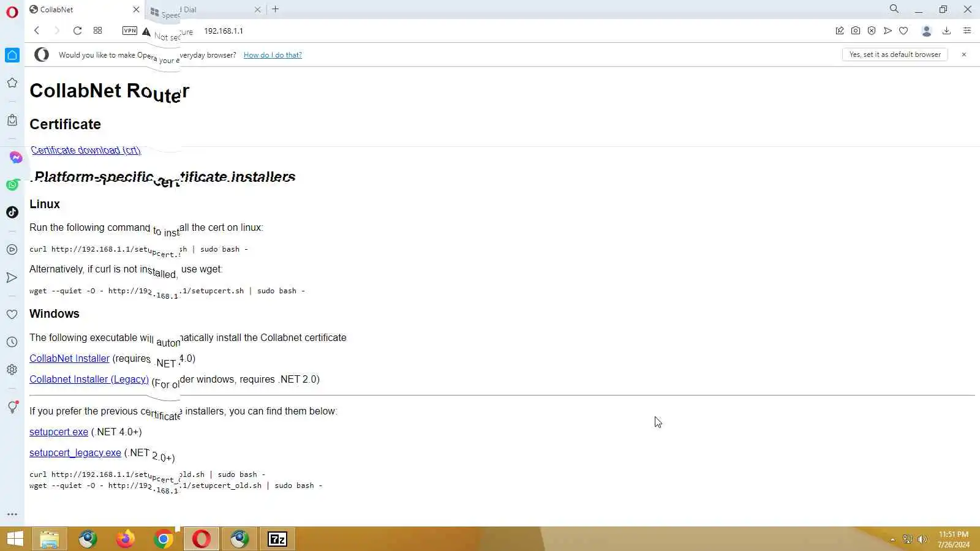This screenshot has width=980, height=551.
Task: Switch to the CollabNet tab
Action: [x=84, y=10]
